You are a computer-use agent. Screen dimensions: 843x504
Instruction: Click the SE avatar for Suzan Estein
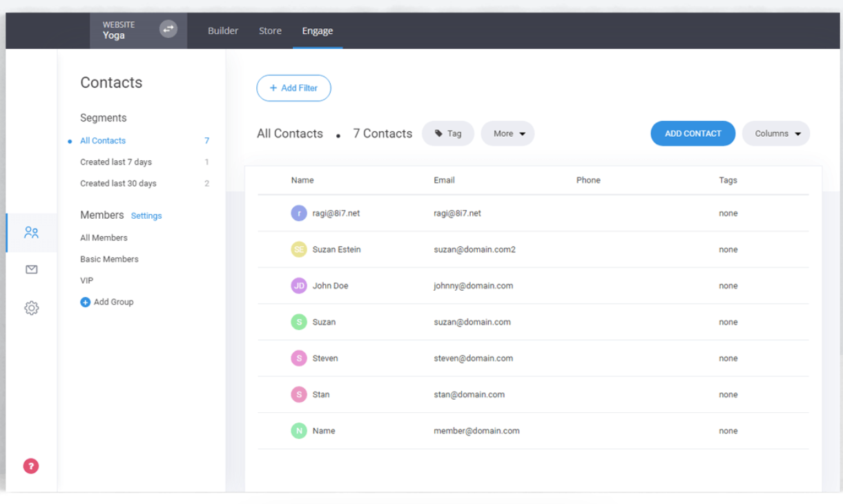coord(298,249)
